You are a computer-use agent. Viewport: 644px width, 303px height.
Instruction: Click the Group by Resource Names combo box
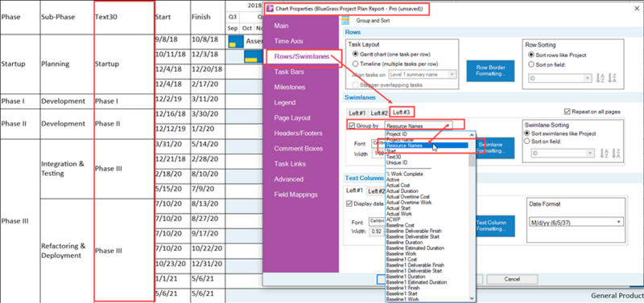pos(419,126)
